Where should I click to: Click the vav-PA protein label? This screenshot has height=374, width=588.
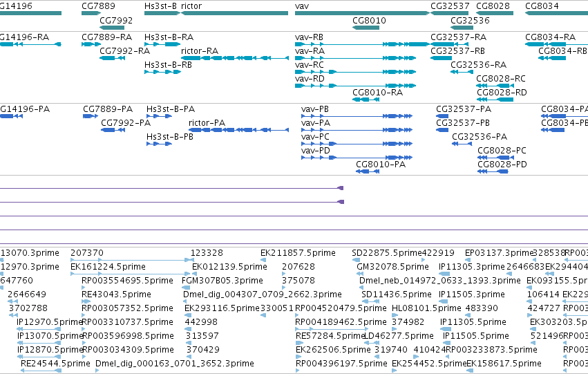(x=315, y=123)
